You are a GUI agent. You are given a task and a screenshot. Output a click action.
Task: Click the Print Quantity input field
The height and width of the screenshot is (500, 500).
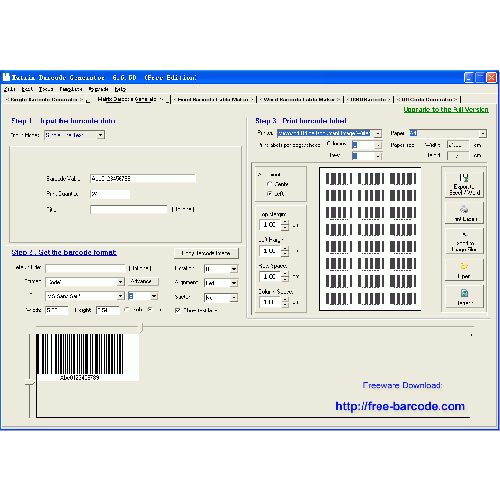coord(110,194)
